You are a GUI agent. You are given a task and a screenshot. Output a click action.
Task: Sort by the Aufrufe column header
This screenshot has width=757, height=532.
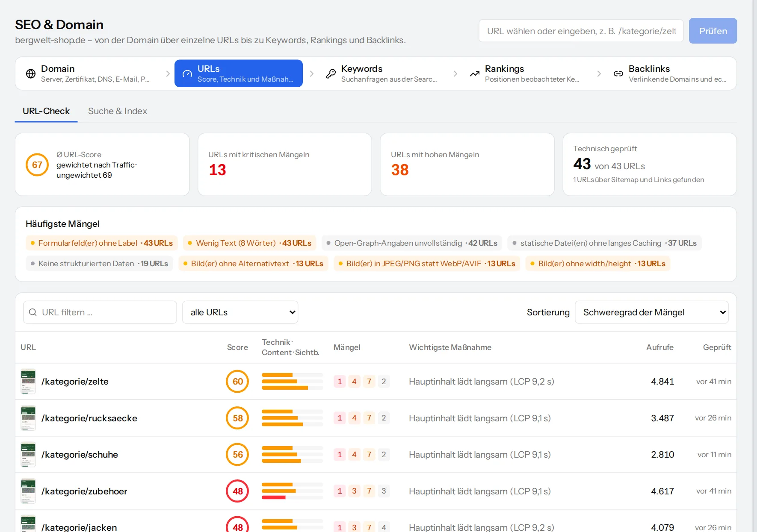[x=659, y=347]
